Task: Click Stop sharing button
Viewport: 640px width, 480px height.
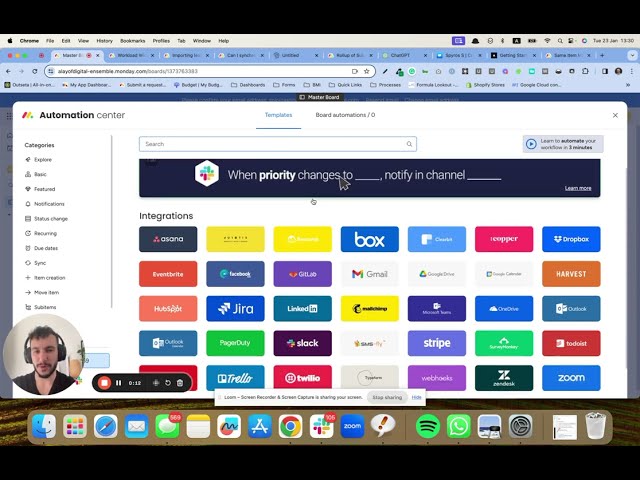Action: click(x=387, y=397)
